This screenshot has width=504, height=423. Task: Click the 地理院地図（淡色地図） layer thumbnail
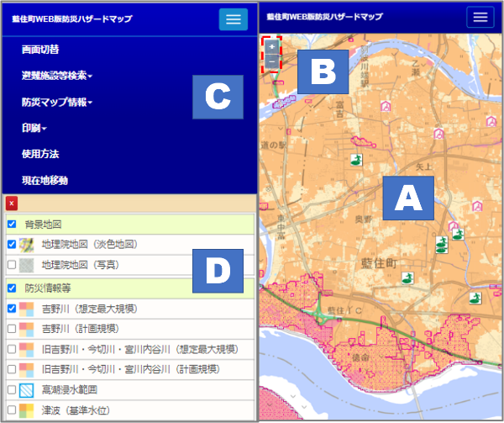26,245
